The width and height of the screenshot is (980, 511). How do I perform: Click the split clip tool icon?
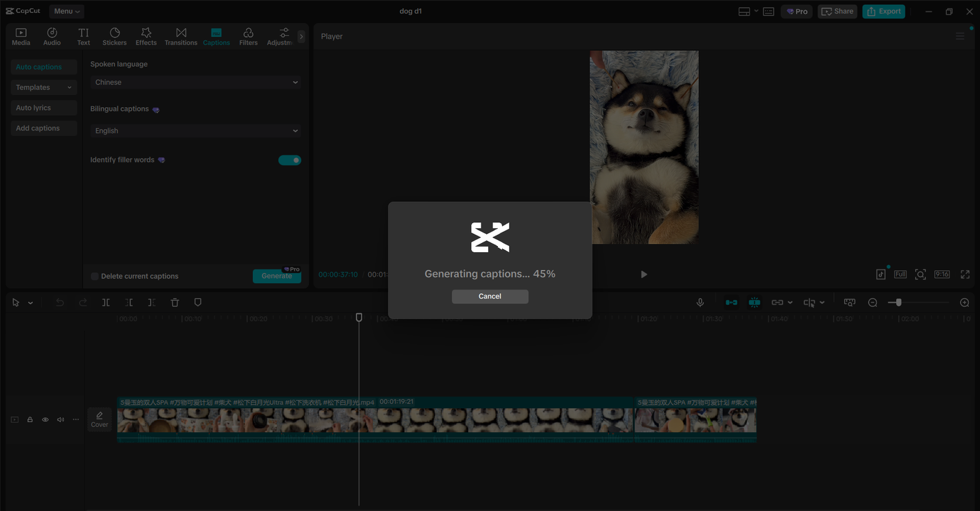(x=106, y=302)
